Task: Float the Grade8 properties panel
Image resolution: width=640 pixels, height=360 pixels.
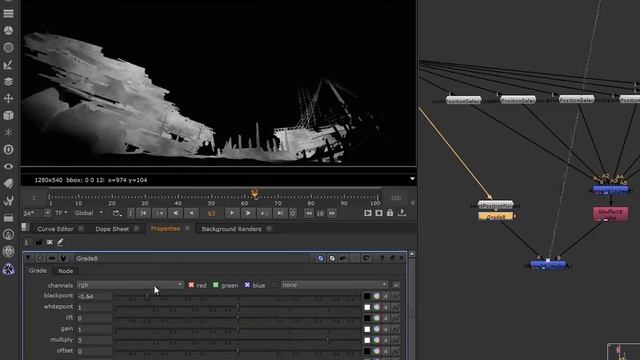Action: [x=392, y=258]
